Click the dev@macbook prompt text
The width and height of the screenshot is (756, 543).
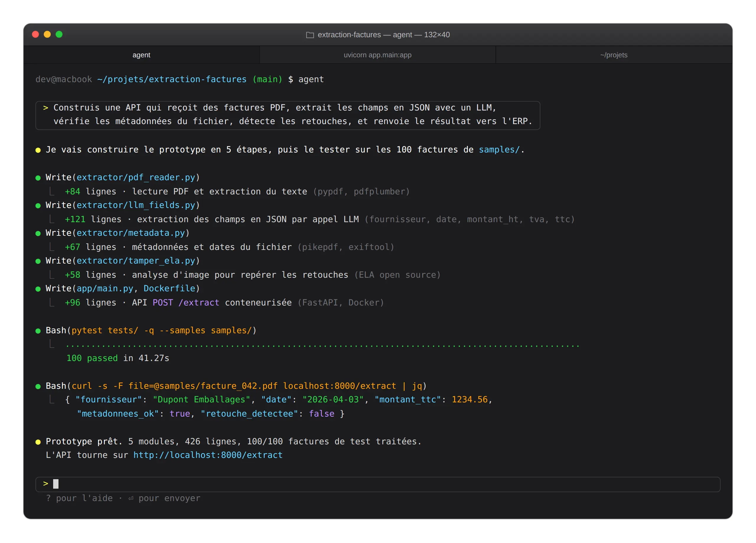pos(64,79)
